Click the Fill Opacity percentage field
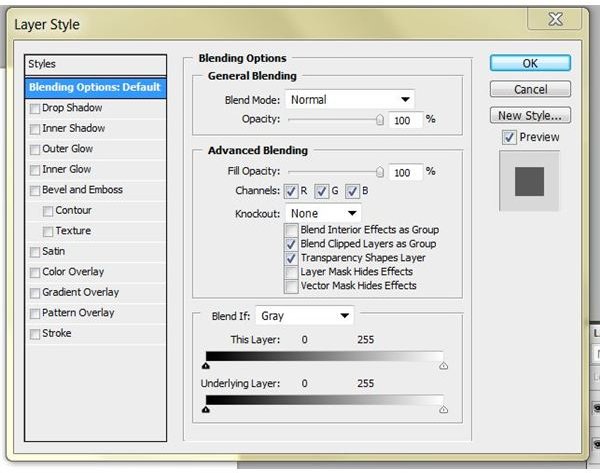The height and width of the screenshot is (473, 600). (406, 172)
